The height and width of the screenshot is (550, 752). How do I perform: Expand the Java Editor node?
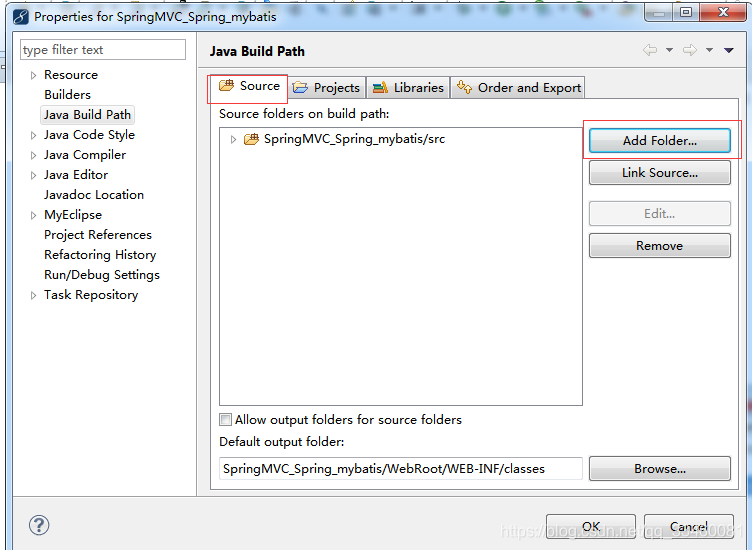click(x=33, y=176)
